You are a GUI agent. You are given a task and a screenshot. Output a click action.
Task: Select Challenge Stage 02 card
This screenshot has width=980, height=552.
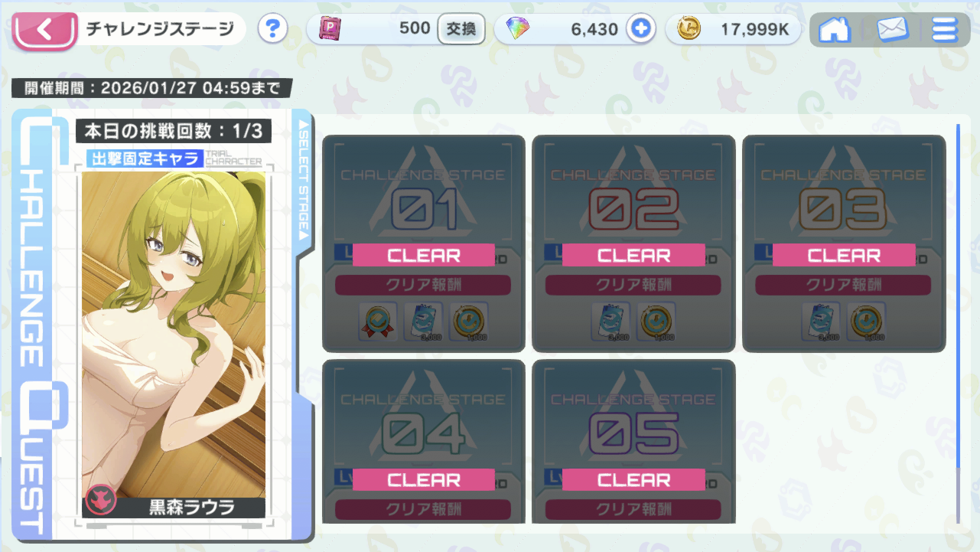pos(633,243)
